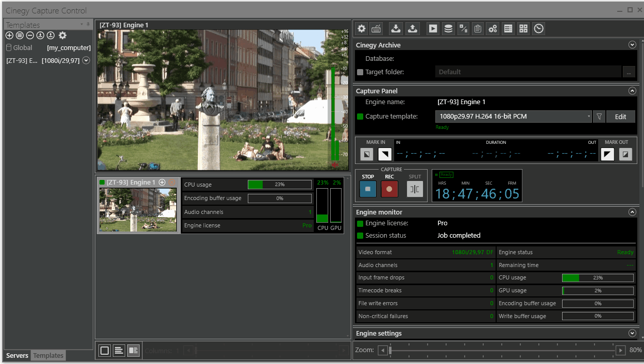Screen dimensions: 644x364
Task: Switch to the Servers bottom tab
Action: coord(17,356)
